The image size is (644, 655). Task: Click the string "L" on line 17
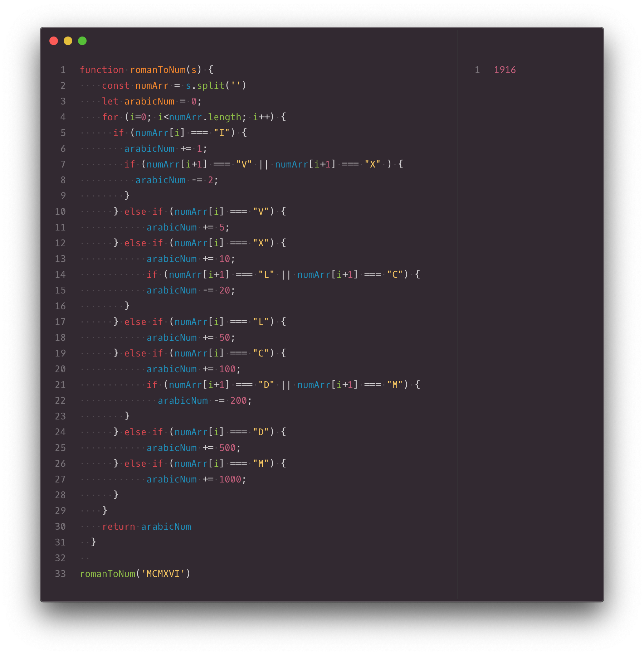[261, 322]
